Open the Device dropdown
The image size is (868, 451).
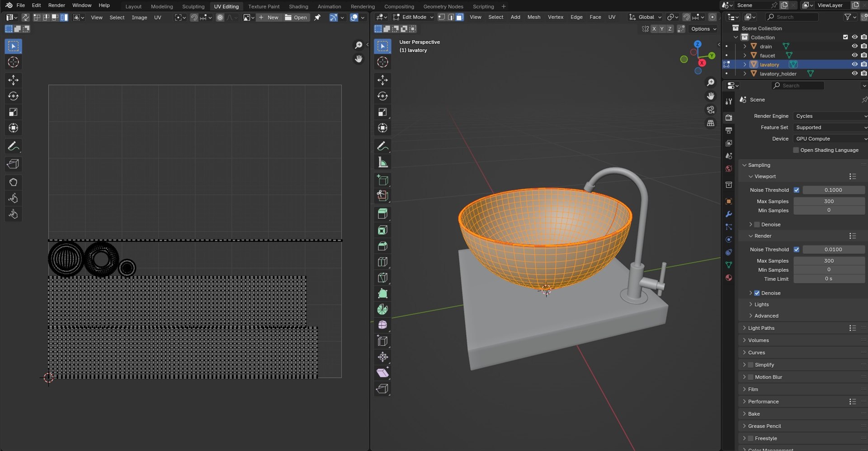[830, 139]
